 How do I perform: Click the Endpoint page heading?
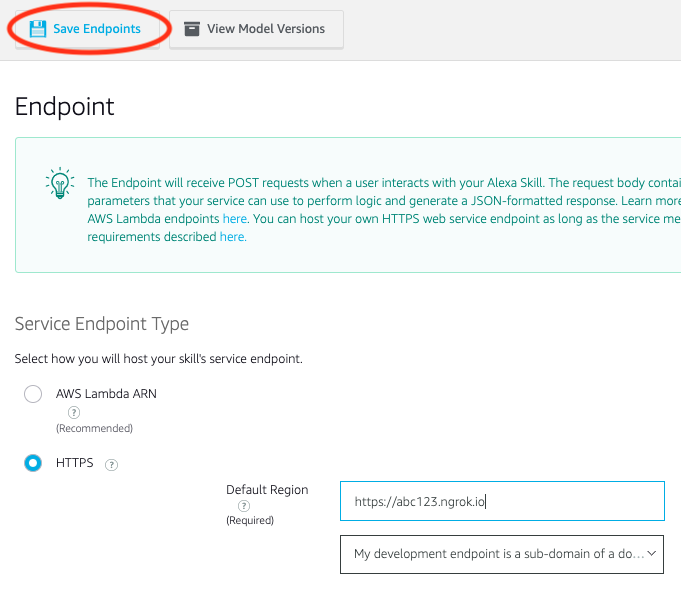tap(65, 107)
